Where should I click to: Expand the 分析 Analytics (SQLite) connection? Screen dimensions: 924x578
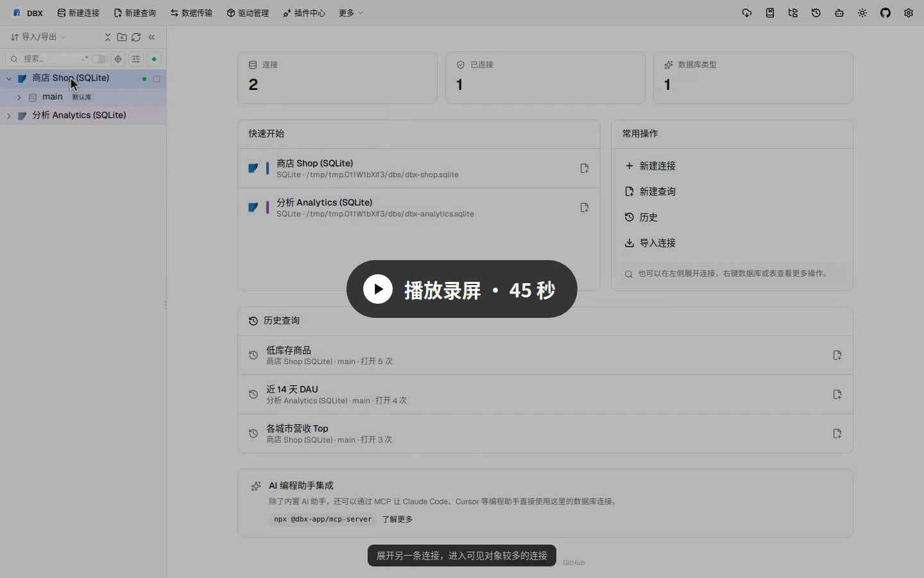point(9,116)
